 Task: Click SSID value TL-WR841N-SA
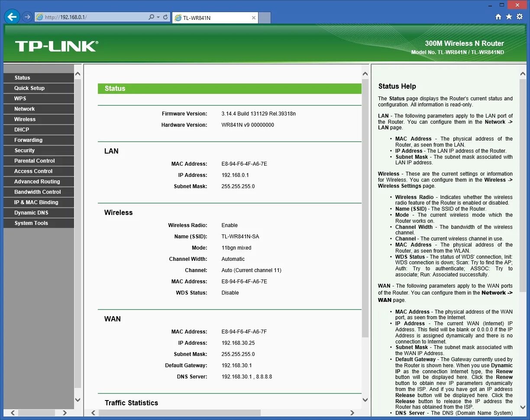click(240, 237)
